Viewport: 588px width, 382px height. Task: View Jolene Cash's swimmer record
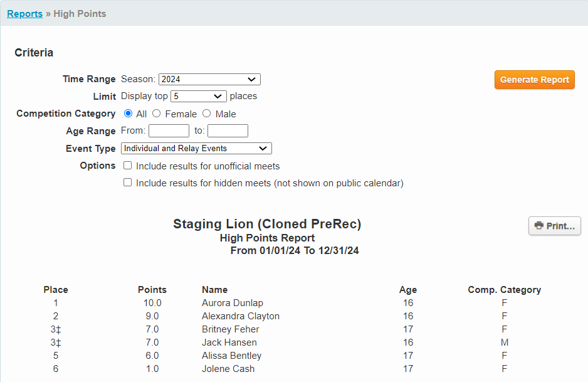click(228, 369)
